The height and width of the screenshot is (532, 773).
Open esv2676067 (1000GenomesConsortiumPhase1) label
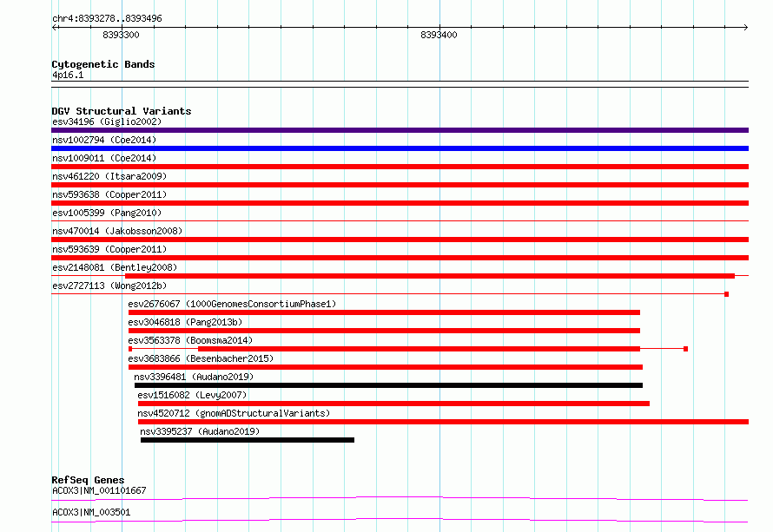click(x=232, y=304)
